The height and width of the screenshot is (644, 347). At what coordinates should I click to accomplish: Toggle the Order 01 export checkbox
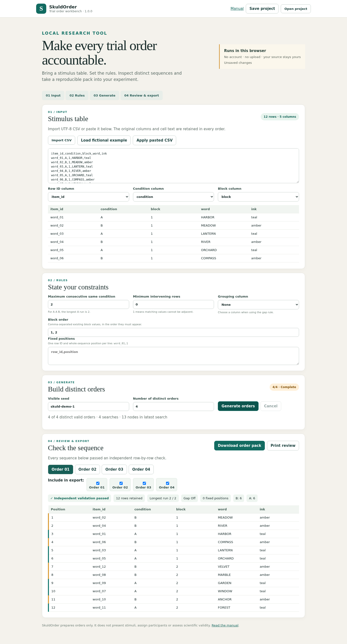point(98,483)
